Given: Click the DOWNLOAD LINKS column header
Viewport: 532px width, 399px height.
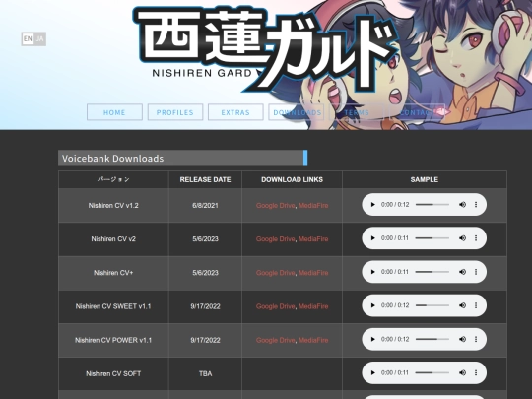Looking at the screenshot, I should (x=293, y=179).
